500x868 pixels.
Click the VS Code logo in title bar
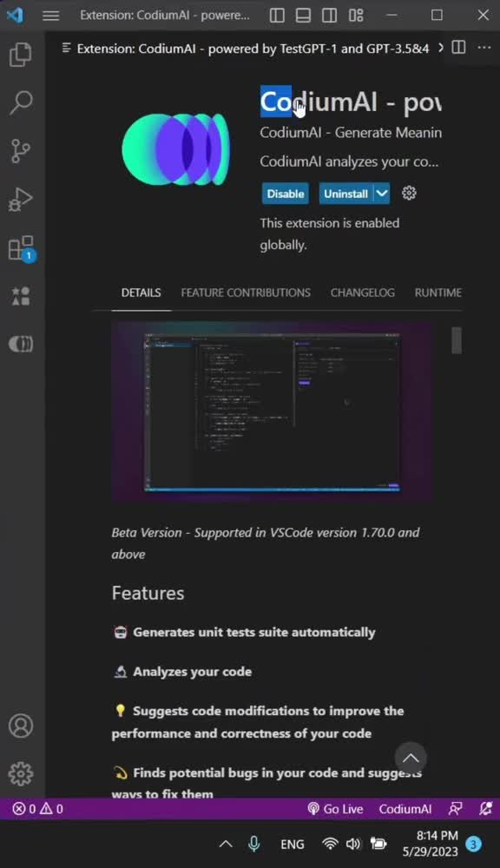(15, 15)
